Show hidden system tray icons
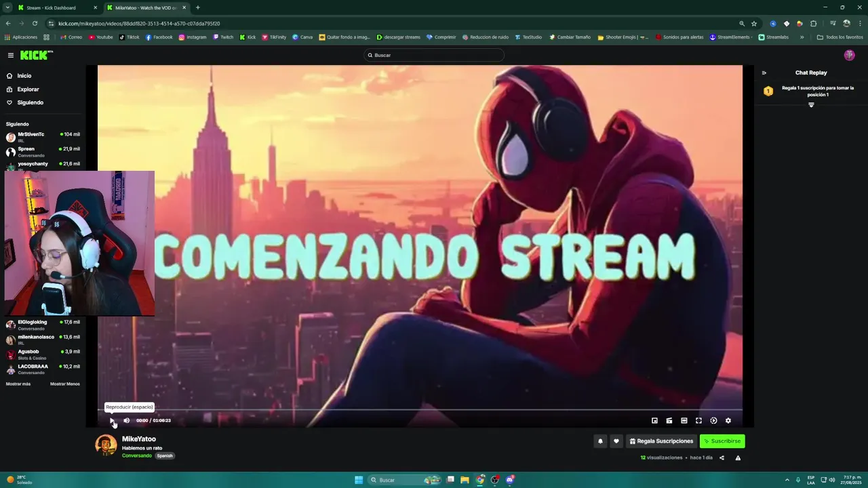The image size is (868, 488). pos(787,480)
